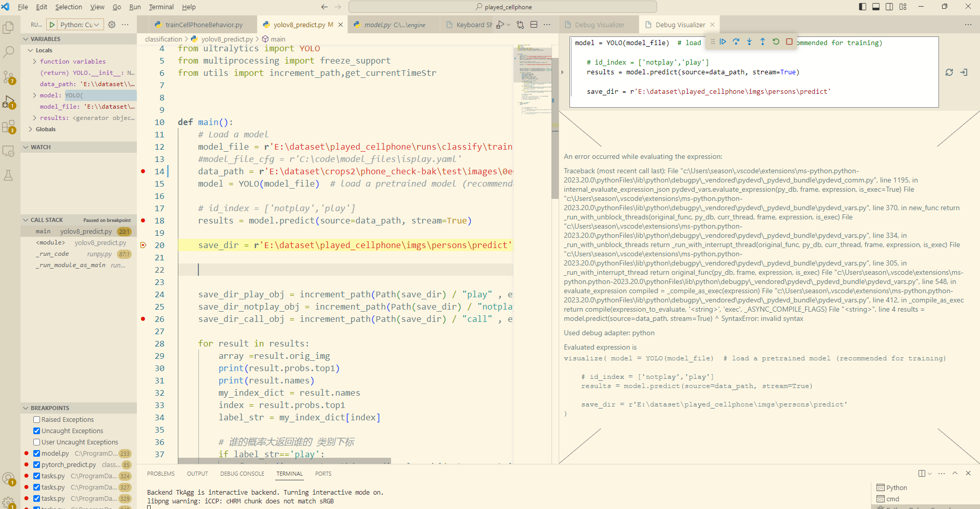980x509 pixels.
Task: Open the Manage gear in activity bar
Action: point(9,502)
